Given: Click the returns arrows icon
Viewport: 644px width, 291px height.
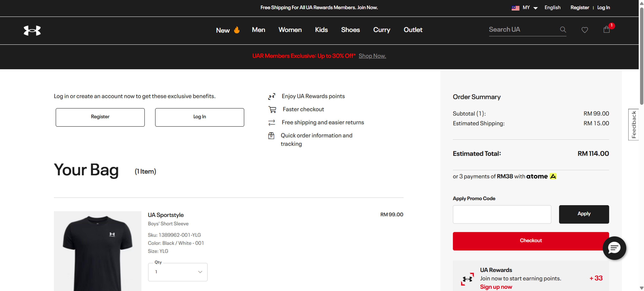Looking at the screenshot, I should pos(272,123).
